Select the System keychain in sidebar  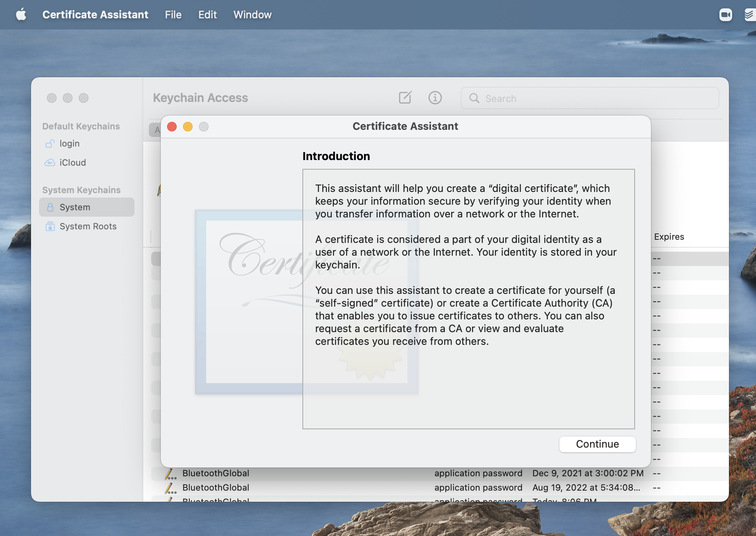[87, 207]
